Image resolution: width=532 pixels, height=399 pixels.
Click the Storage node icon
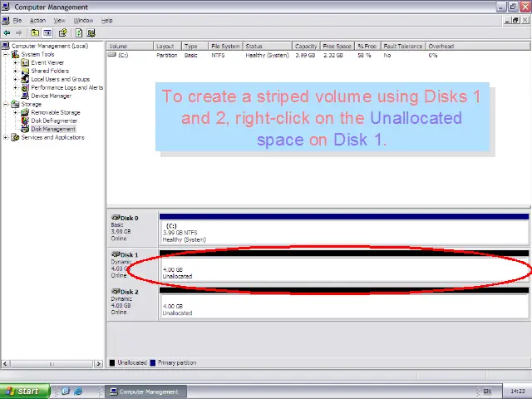[x=15, y=104]
